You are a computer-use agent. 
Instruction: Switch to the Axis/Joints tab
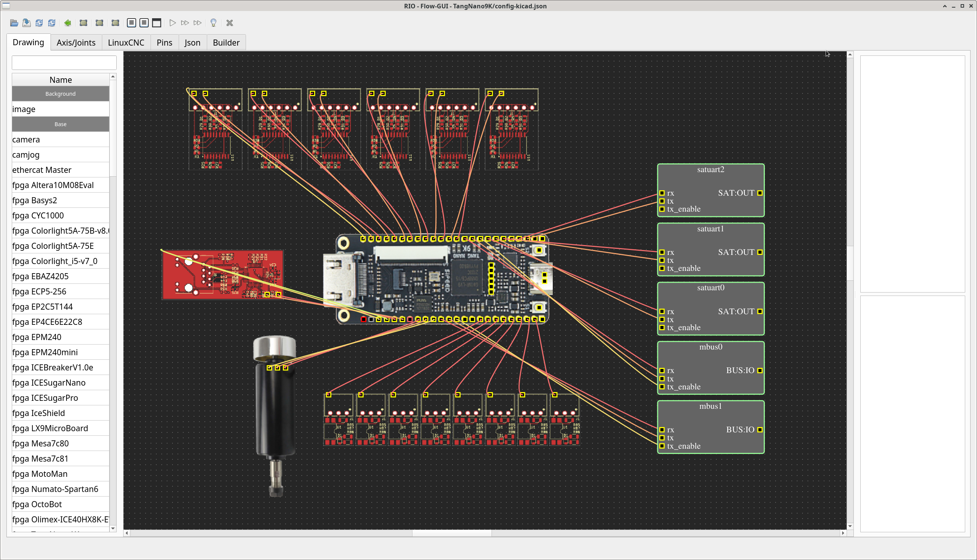tap(76, 43)
